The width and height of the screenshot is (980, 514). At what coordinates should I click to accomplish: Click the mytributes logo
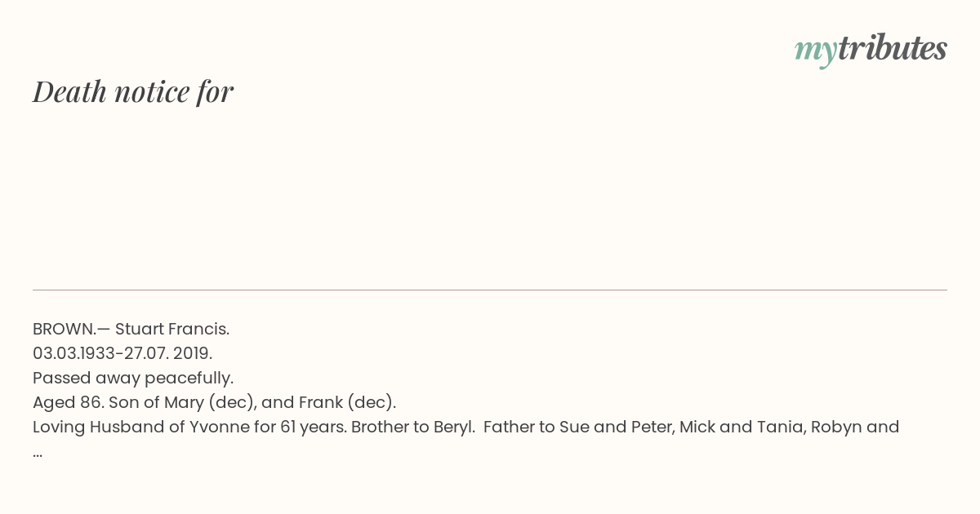tap(871, 50)
